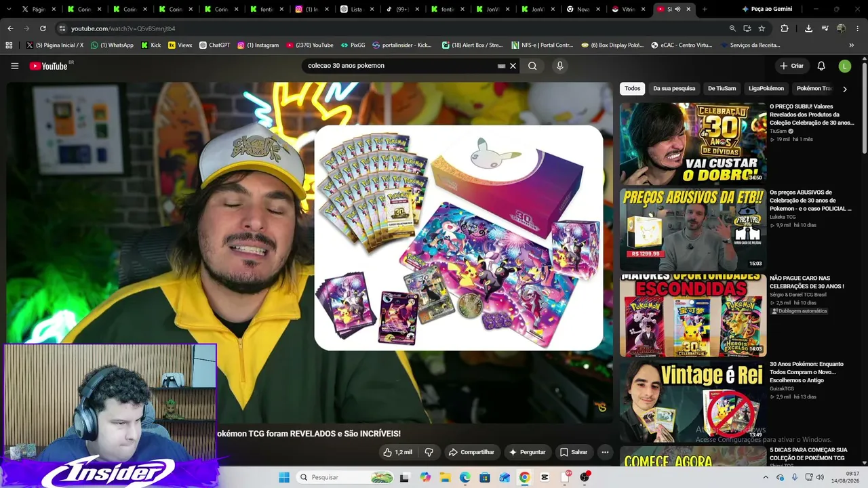
Task: Open browser extensions puzzle icon
Action: tap(785, 28)
